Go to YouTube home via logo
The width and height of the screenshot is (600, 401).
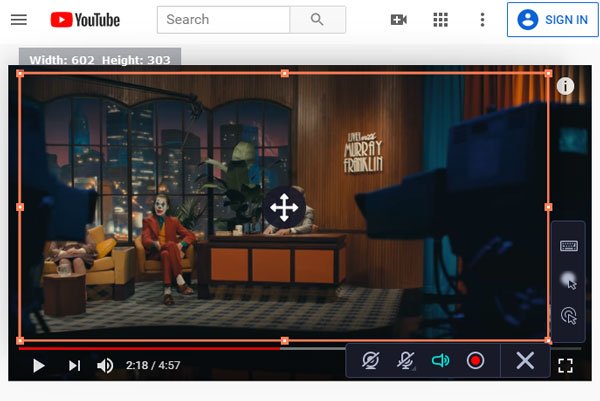85,20
